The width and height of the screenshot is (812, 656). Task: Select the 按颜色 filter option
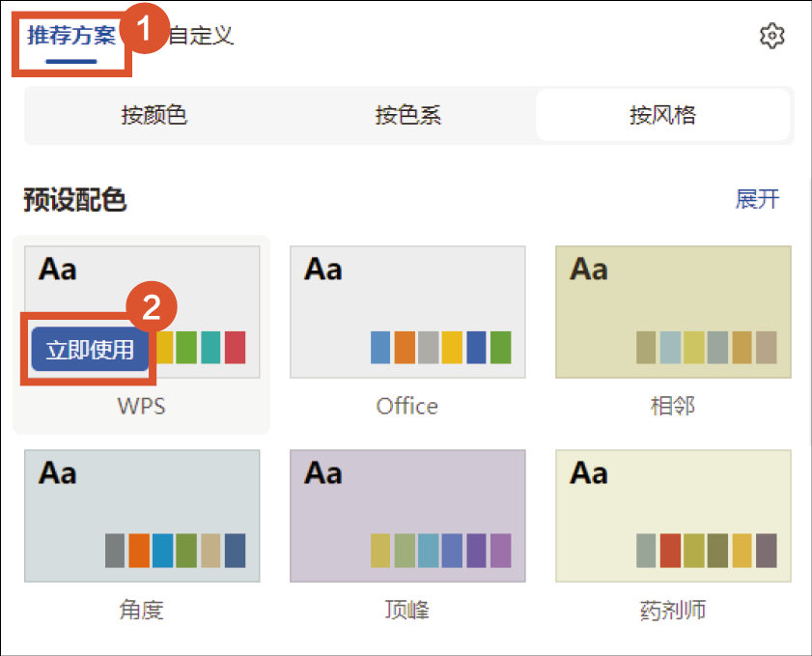[x=154, y=116]
